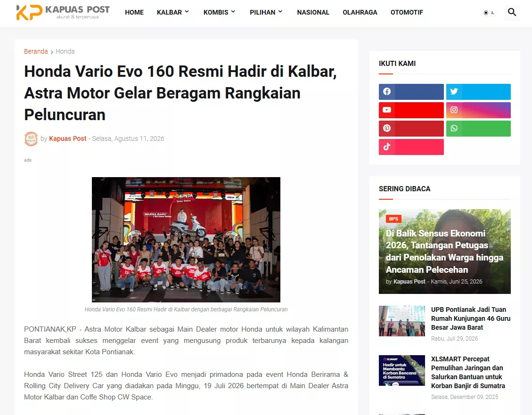Screen dimensions: 532x415
Task: Open the Pinterest profile button
Action: coord(411,128)
